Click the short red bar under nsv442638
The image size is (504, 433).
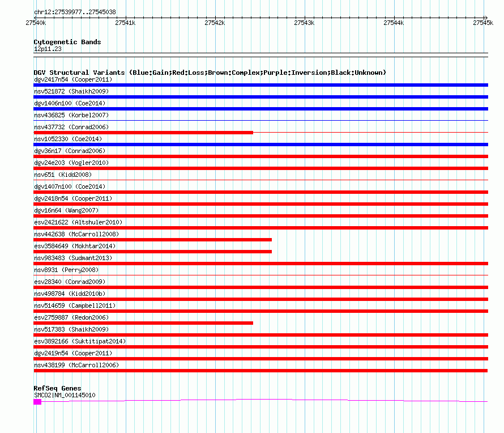pos(153,240)
